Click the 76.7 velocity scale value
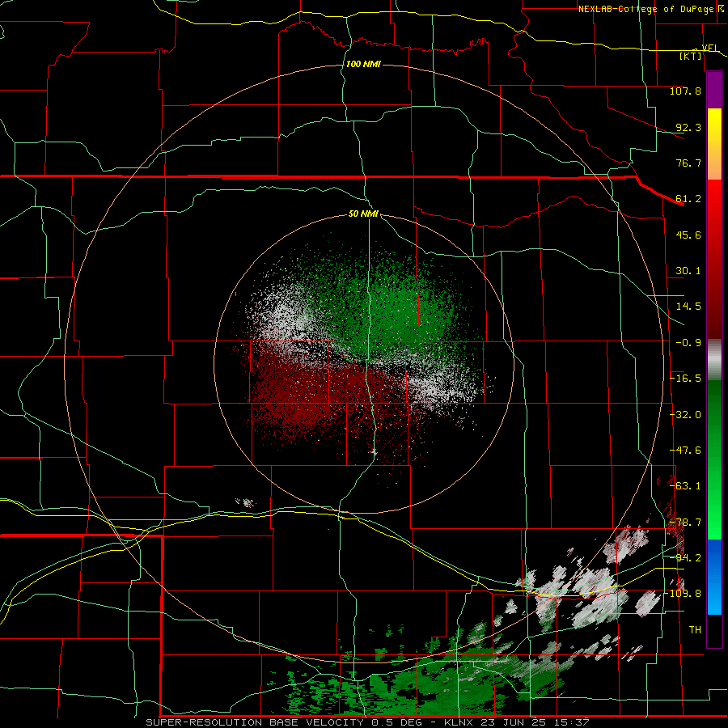Image resolution: width=728 pixels, height=728 pixels. click(x=688, y=163)
